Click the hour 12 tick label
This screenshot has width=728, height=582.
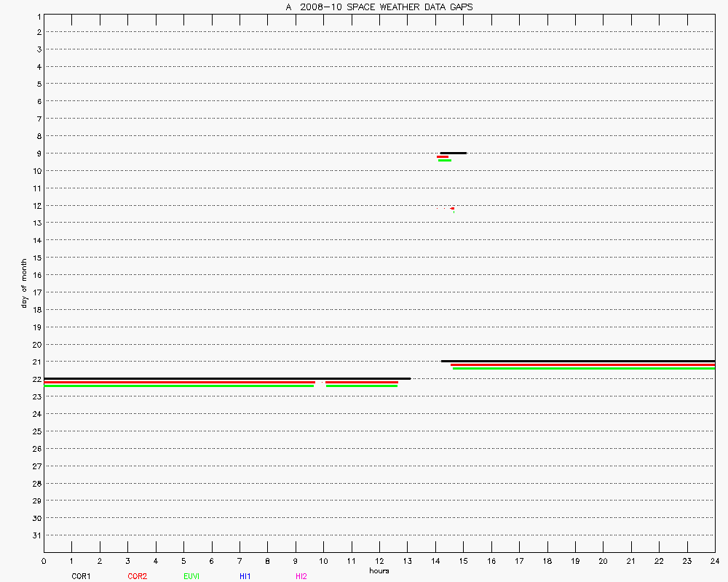click(379, 561)
